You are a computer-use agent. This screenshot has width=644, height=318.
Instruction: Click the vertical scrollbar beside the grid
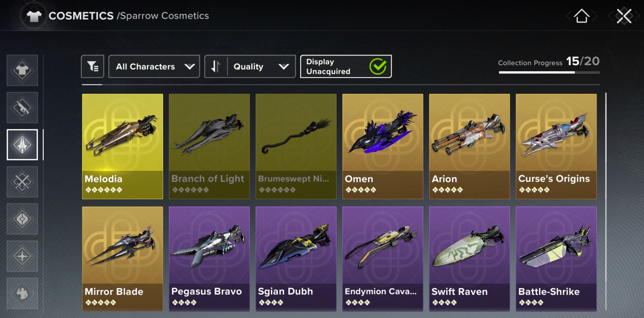tap(605, 201)
